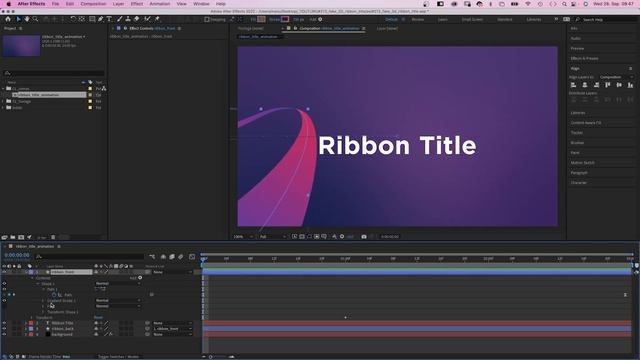The width and height of the screenshot is (640, 360).
Task: Toggle the Snapping checkbox in toolbar
Action: tap(207, 19)
